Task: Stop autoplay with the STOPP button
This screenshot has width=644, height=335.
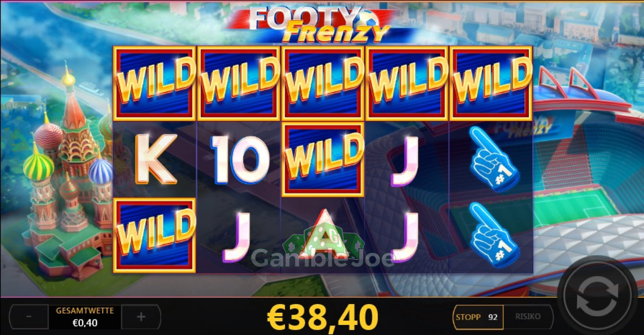Action: pyautogui.click(x=478, y=317)
